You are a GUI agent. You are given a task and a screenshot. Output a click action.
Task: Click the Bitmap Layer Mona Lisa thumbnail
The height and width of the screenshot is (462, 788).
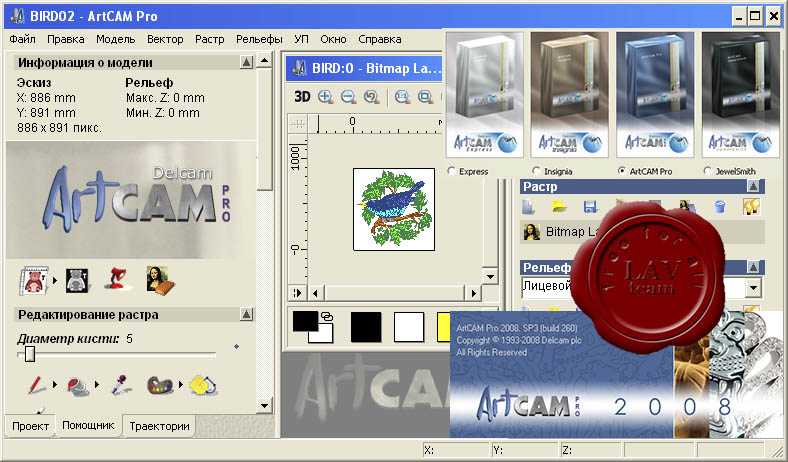pyautogui.click(x=531, y=232)
